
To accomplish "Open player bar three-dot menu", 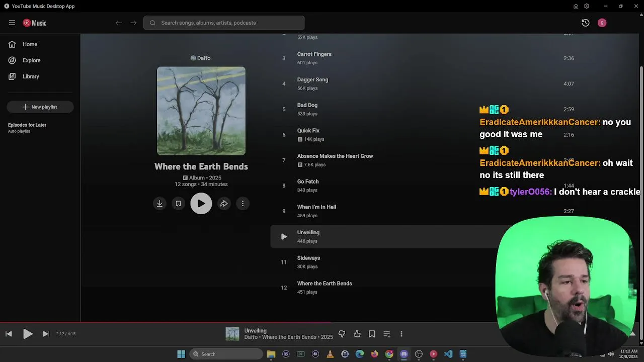I will point(401,334).
